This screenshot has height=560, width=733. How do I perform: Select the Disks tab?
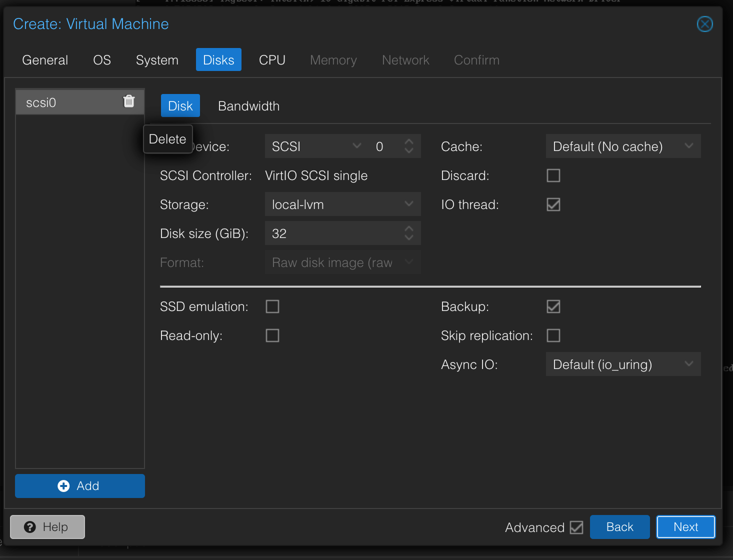click(218, 59)
